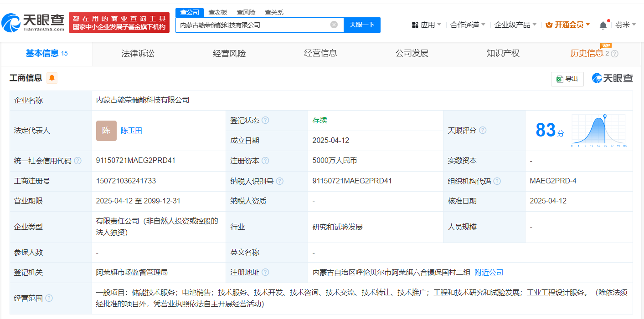Screen dimensions: 644x319
Task: Click help icon next to 天眼评分
Action: (x=483, y=131)
